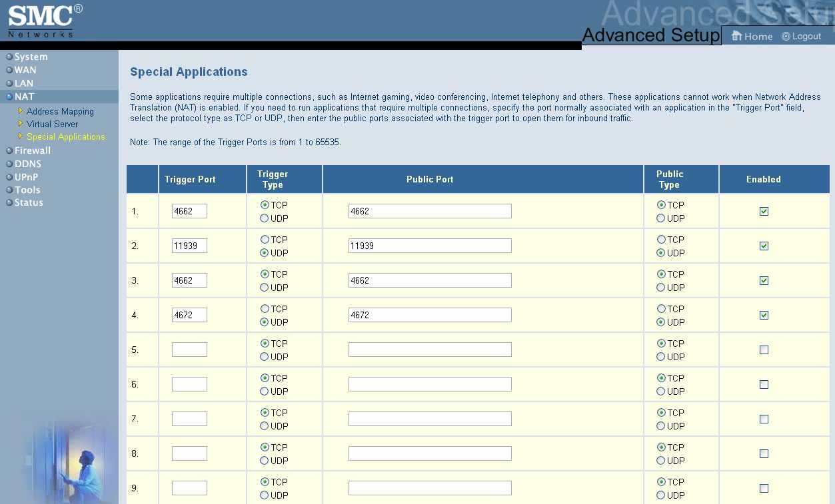Screen dimensions: 835x504
Task: Select UDP trigger type for row 9
Action: [x=265, y=495]
